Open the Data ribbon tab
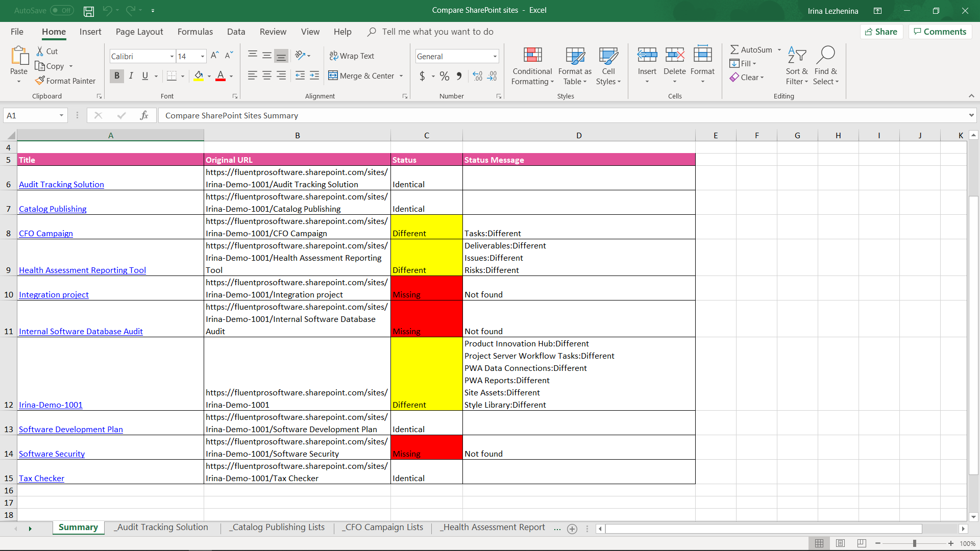The width and height of the screenshot is (980, 551). coord(236,32)
